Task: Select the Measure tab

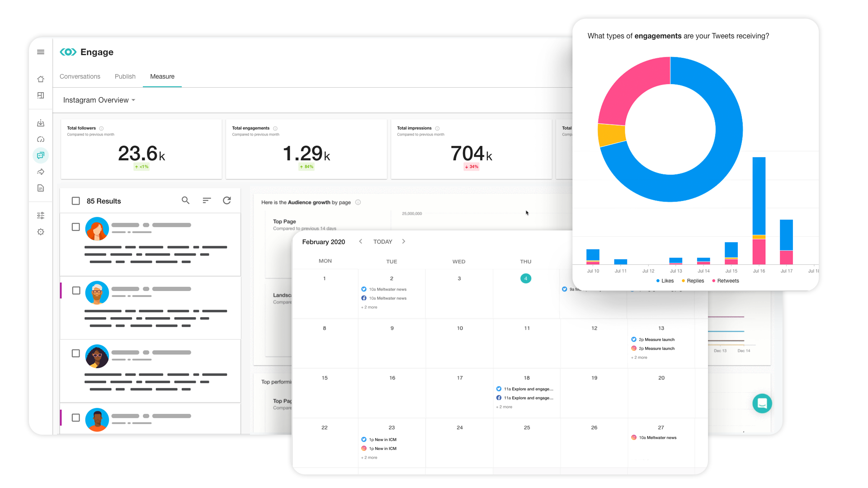Action: [x=162, y=76]
